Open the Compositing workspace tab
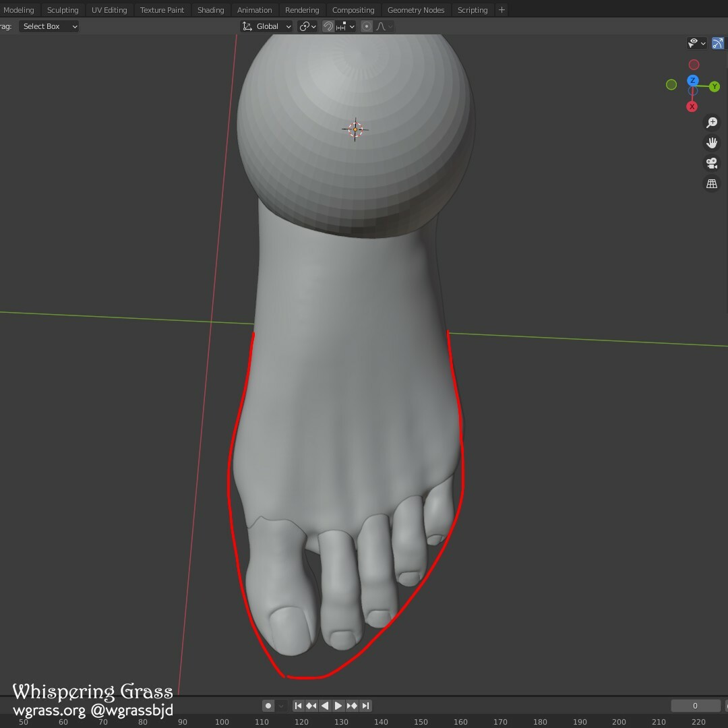The image size is (728, 728). click(353, 9)
